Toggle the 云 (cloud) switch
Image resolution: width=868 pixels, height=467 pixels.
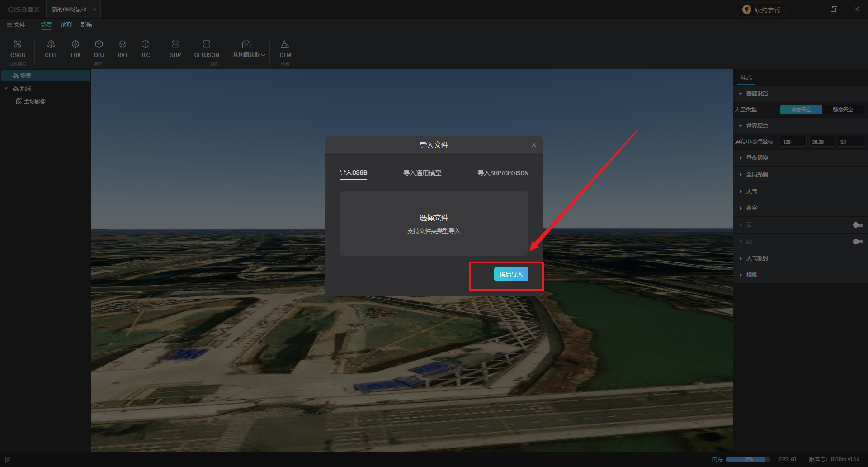858,225
